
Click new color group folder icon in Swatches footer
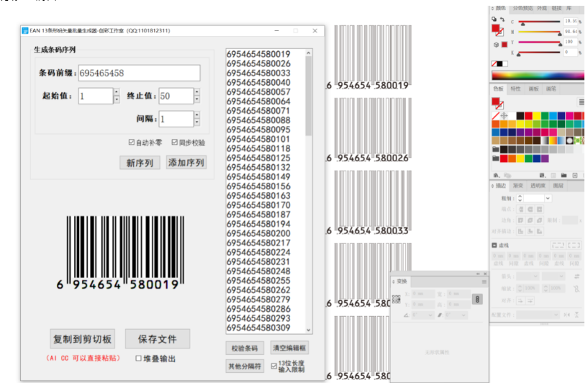tap(564, 175)
